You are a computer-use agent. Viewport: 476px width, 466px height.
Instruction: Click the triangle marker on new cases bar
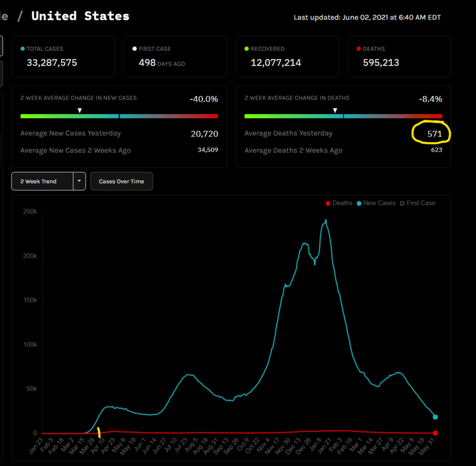point(79,110)
